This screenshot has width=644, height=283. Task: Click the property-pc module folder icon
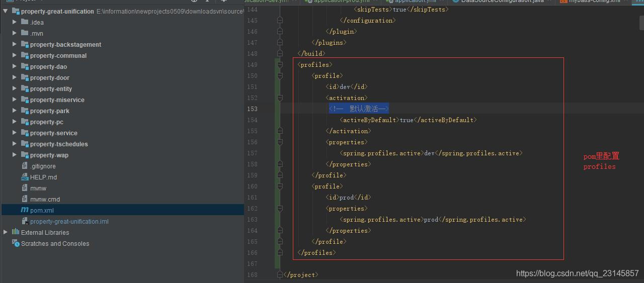coord(25,122)
